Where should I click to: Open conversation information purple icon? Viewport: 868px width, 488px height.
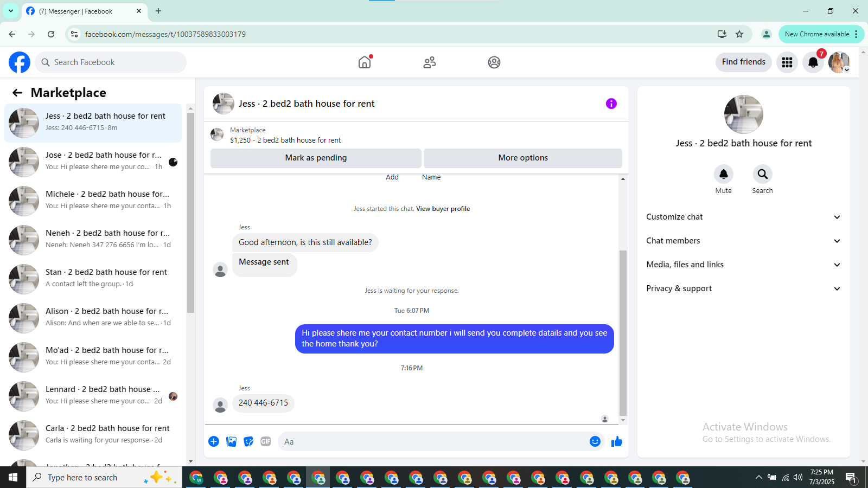pos(611,104)
